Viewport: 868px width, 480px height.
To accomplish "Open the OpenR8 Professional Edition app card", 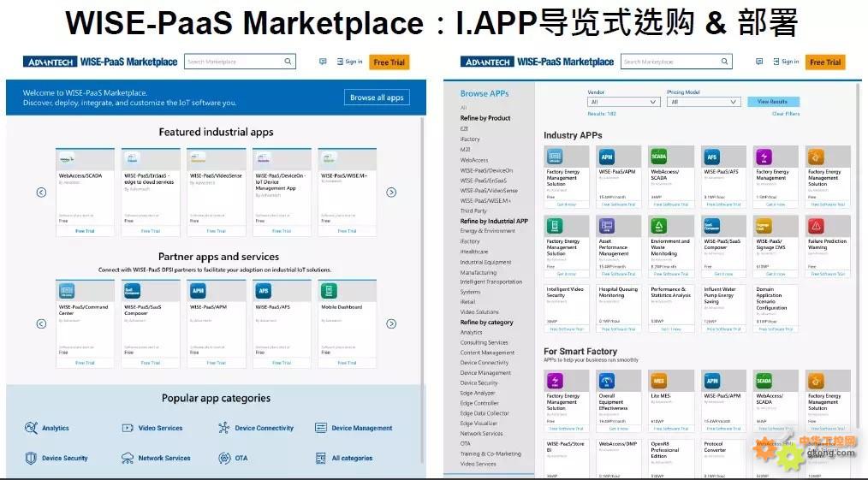I will click(x=671, y=458).
